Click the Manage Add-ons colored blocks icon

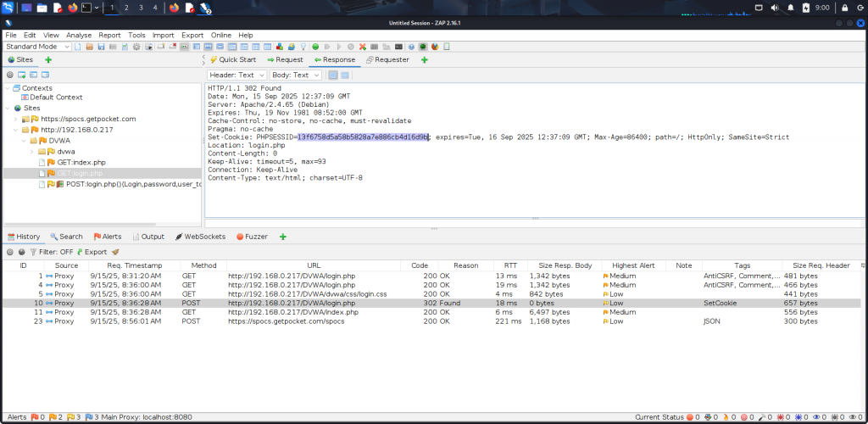[x=280, y=47]
